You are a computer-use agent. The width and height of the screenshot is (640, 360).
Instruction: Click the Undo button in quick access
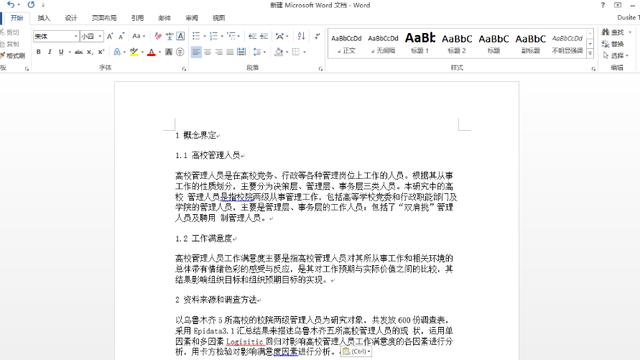click(11, 5)
